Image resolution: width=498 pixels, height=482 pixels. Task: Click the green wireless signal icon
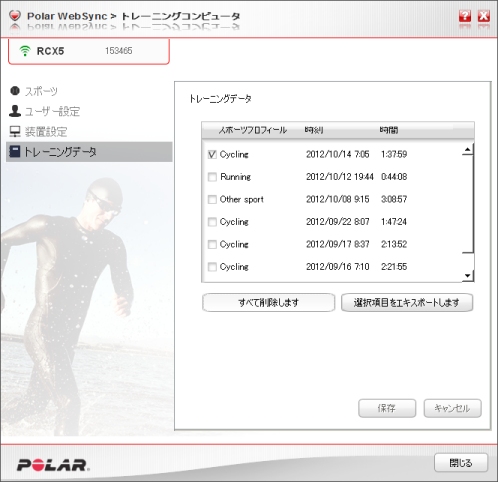tap(25, 51)
